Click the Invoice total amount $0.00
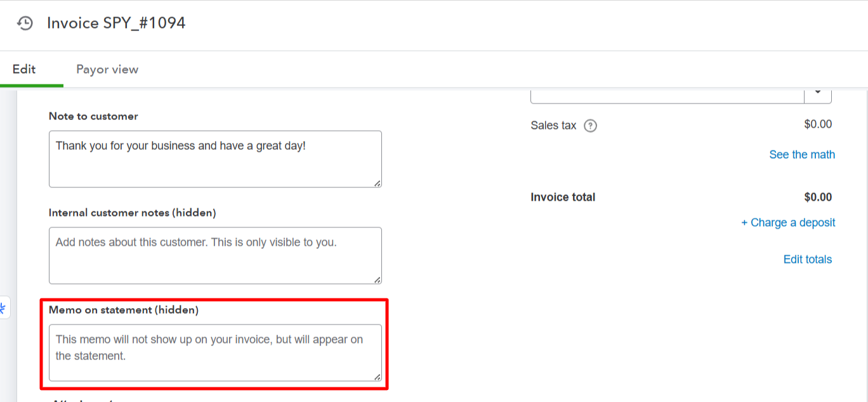The width and height of the screenshot is (868, 402). pos(817,198)
